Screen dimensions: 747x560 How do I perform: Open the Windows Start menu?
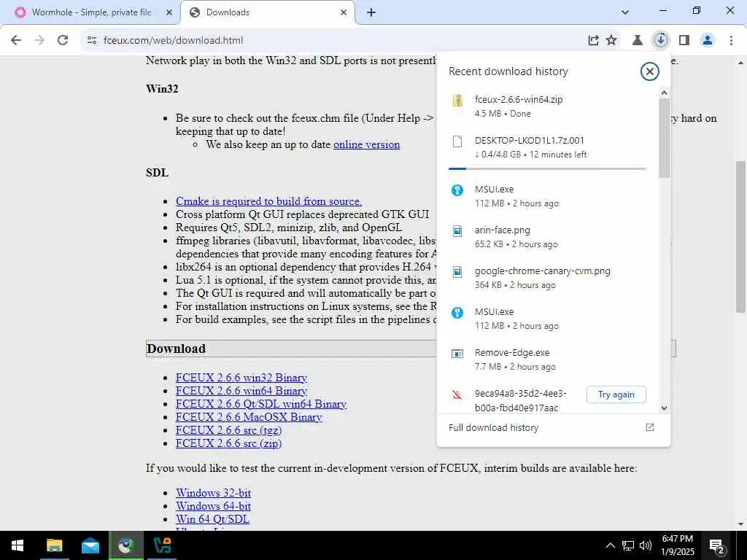click(18, 545)
